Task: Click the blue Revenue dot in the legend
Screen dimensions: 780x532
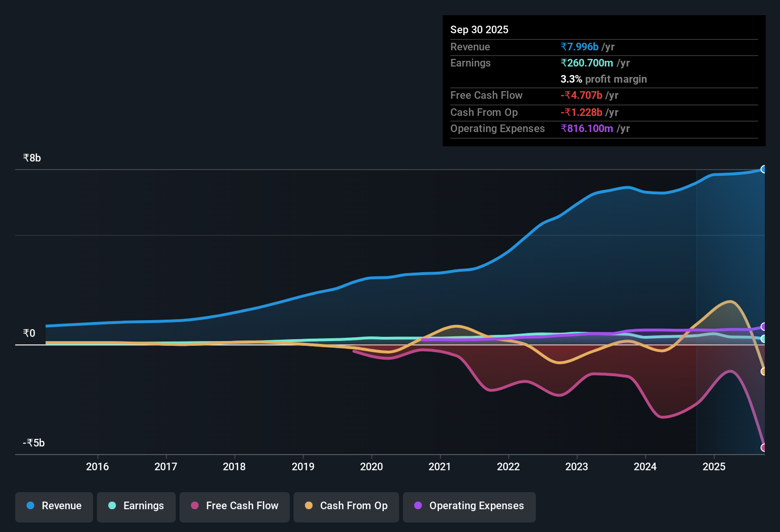Action: click(30, 506)
